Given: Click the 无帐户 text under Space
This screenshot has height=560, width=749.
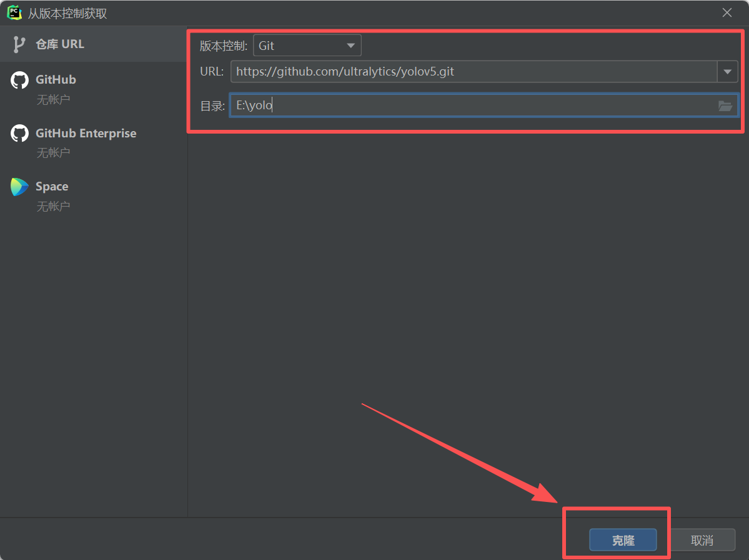Looking at the screenshot, I should (54, 206).
